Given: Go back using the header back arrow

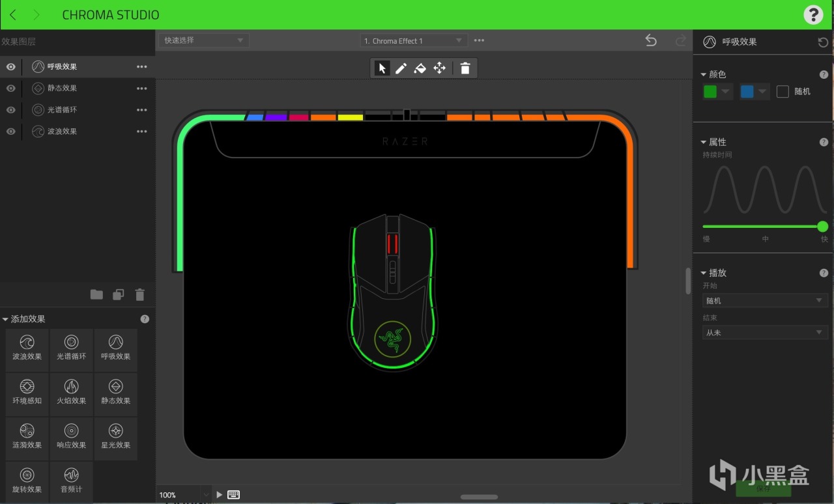Looking at the screenshot, I should (13, 15).
